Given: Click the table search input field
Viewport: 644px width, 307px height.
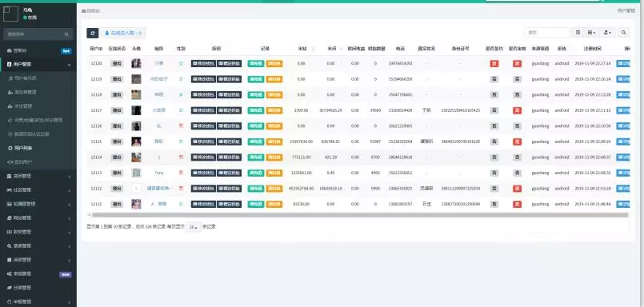Looking at the screenshot, I should click(x=546, y=33).
